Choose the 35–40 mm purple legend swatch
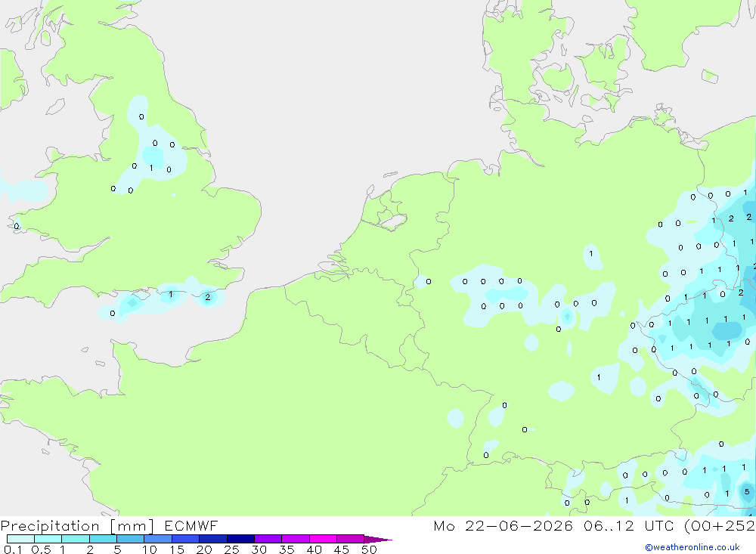Viewport: 756px width, 554px height. point(296,539)
